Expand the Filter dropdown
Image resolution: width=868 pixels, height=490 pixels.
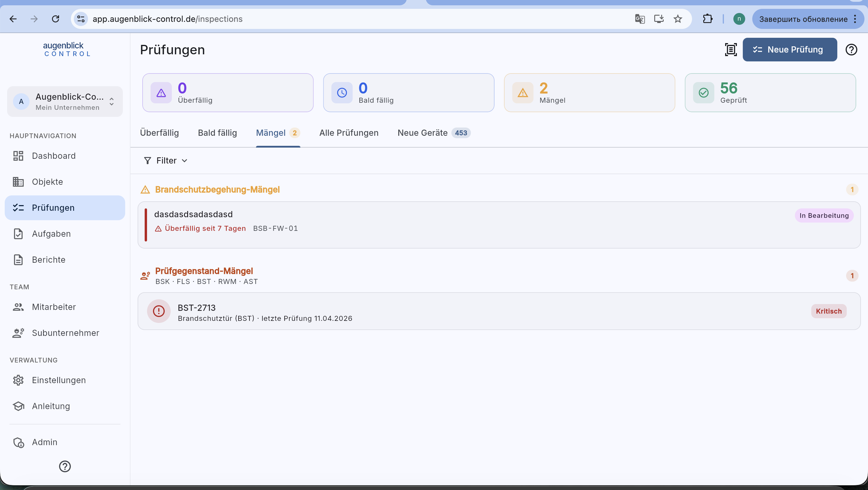coord(165,160)
